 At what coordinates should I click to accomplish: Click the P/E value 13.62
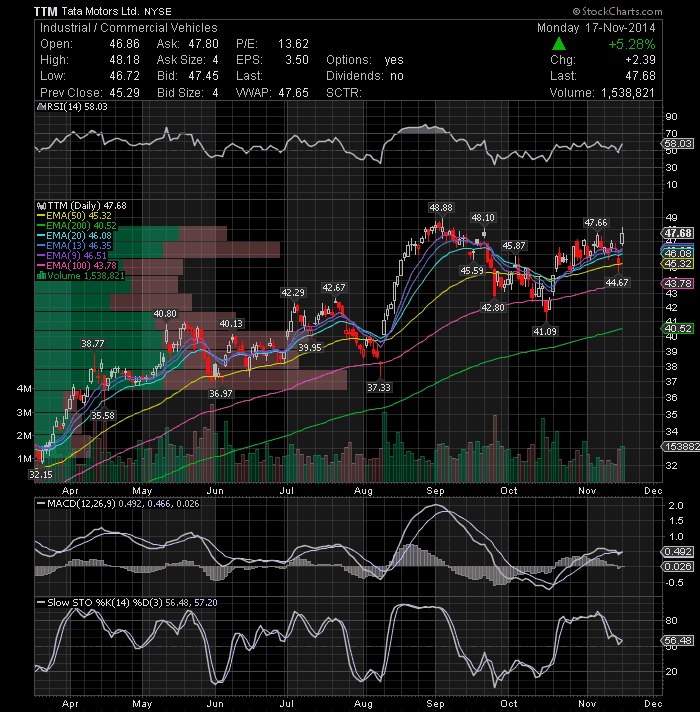coord(293,44)
